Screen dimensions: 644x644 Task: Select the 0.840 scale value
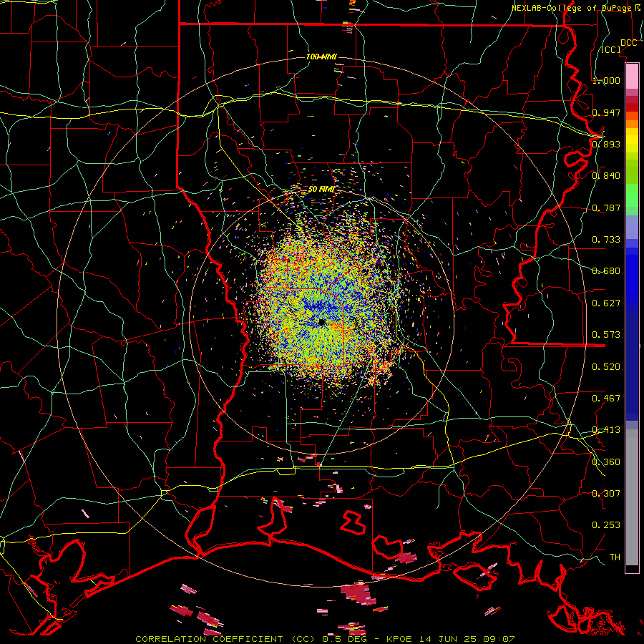click(606, 176)
